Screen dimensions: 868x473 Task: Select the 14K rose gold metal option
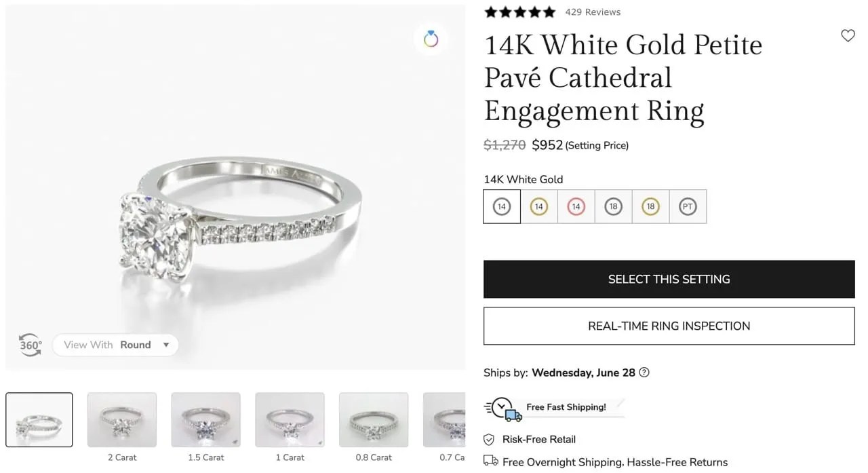coord(576,206)
